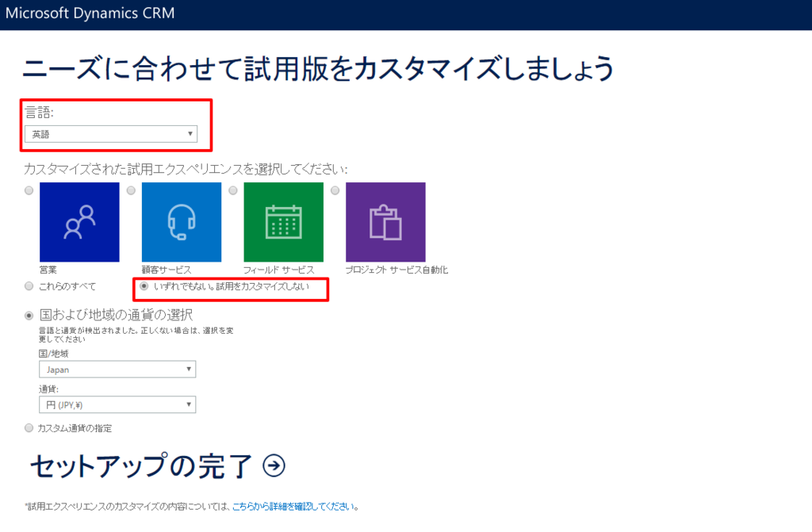
Task: Click the Project Service automation (プロジェクト サービス自動化) clipboard tile
Action: (x=385, y=222)
